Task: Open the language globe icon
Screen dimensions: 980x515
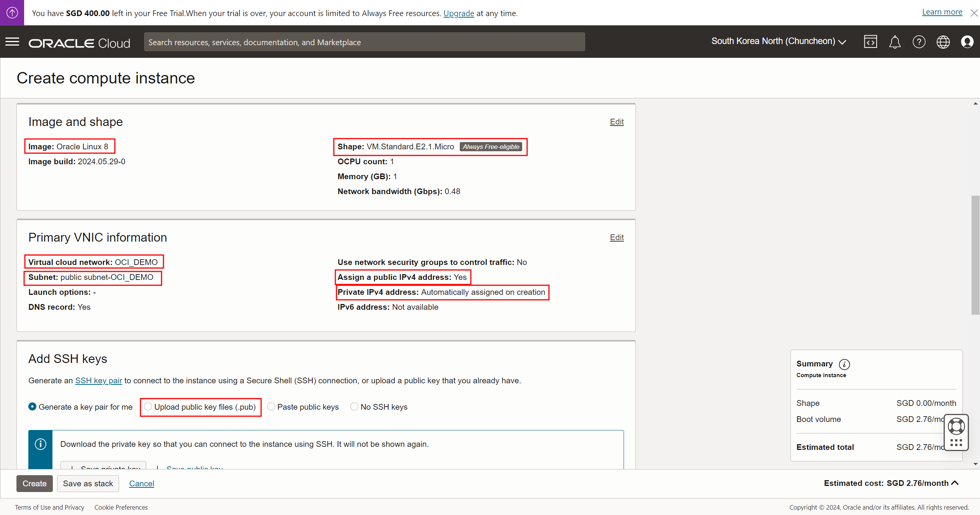Action: tap(943, 42)
